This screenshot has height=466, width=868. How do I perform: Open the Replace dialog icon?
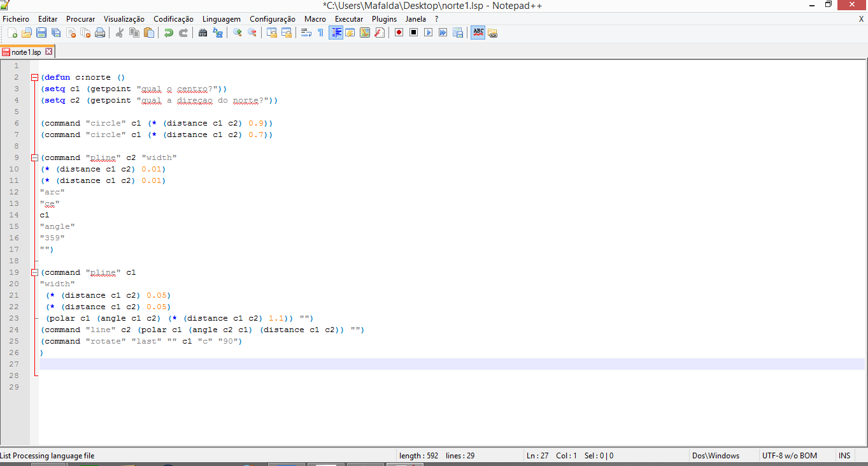coord(218,33)
